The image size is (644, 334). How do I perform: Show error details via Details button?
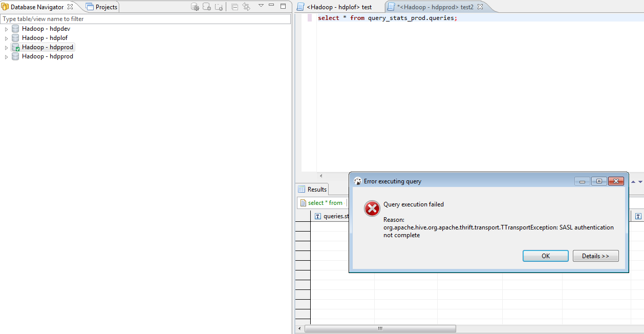click(x=595, y=256)
